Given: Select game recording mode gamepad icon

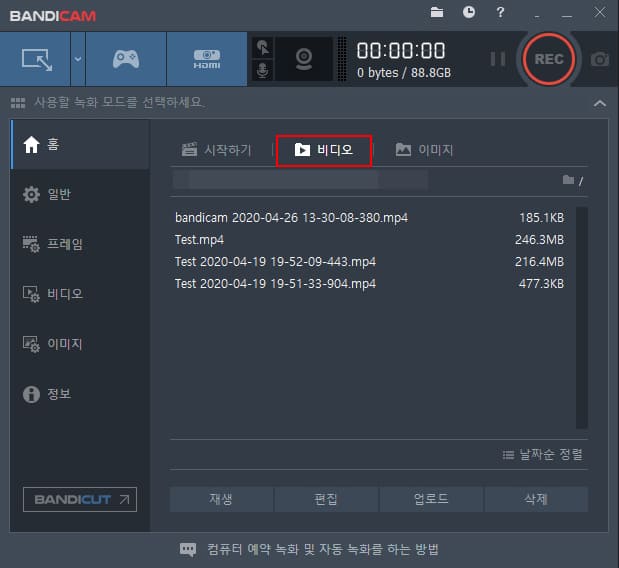Looking at the screenshot, I should click(126, 59).
